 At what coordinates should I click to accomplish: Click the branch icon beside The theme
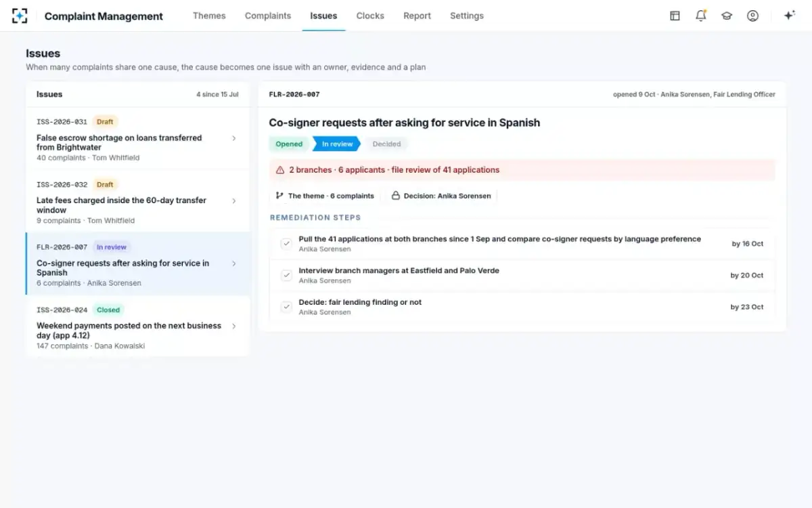tap(279, 196)
